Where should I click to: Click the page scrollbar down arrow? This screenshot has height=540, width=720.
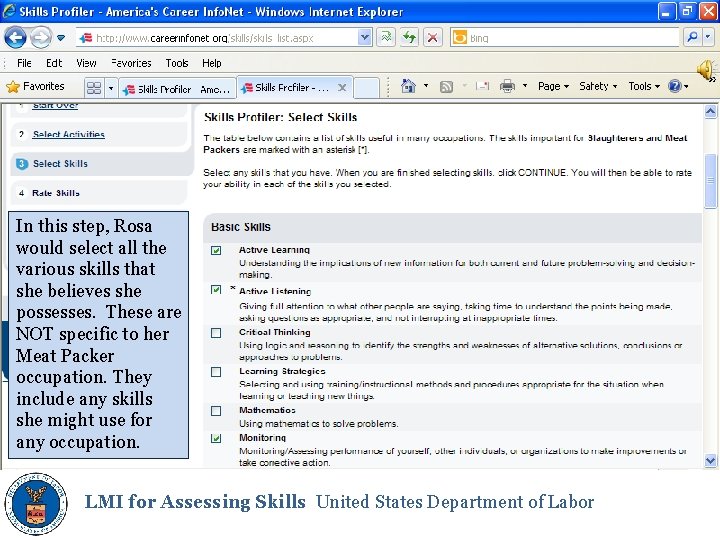(710, 460)
